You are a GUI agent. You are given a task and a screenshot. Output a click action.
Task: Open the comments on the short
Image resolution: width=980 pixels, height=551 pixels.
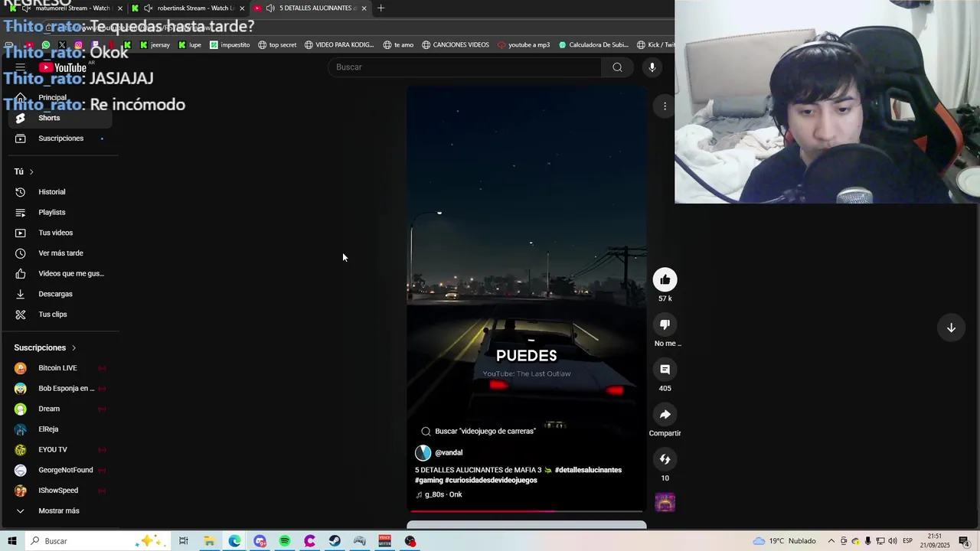pyautogui.click(x=665, y=370)
